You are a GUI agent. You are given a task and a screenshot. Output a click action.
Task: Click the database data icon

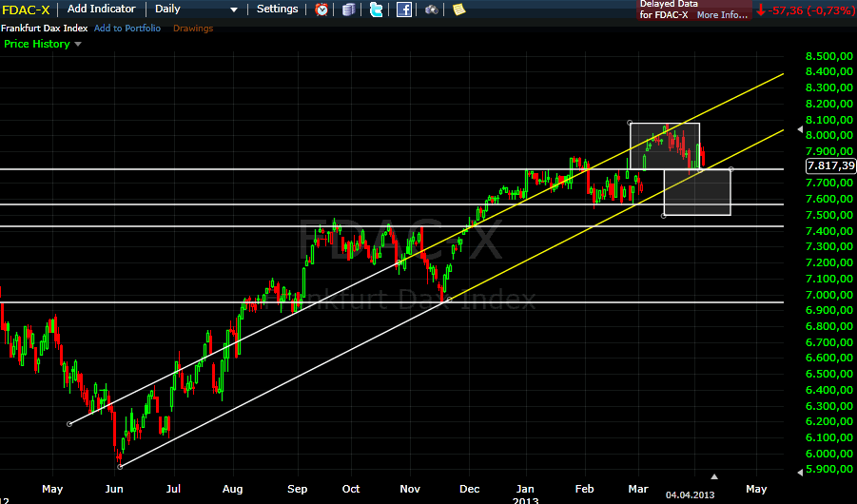(x=348, y=10)
